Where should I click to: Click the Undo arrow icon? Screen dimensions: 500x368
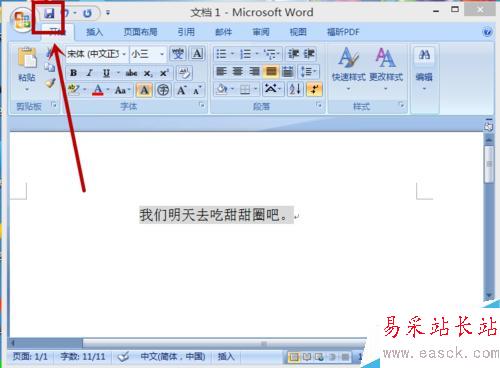click(67, 13)
